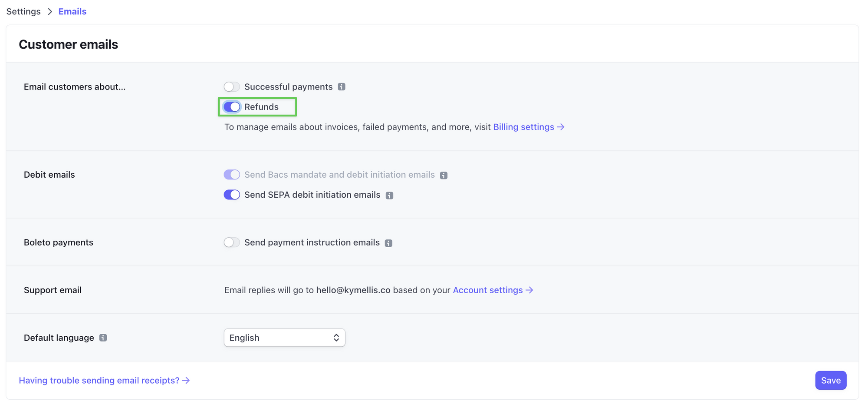Go to Settings in the breadcrumb
This screenshot has height=408, width=868.
click(23, 12)
